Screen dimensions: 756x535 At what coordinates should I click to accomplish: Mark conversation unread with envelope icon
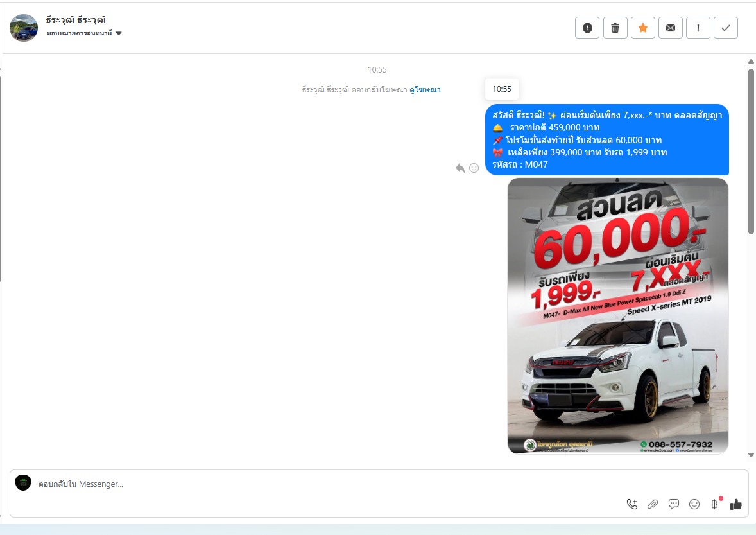pyautogui.click(x=670, y=28)
